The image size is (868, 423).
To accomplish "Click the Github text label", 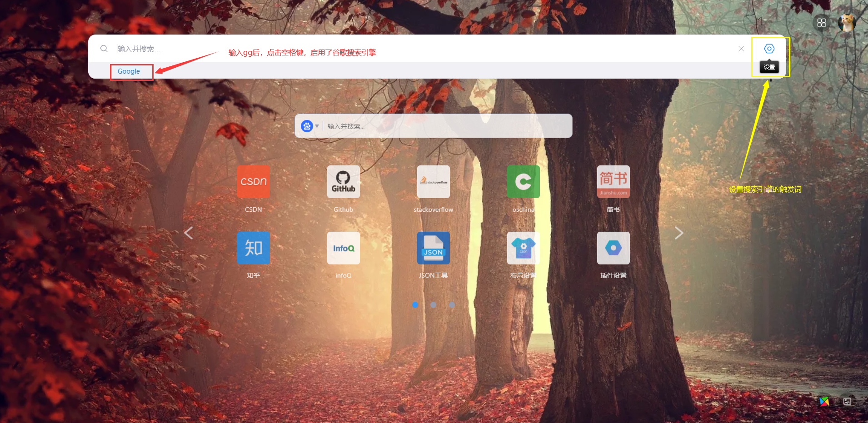I will tap(344, 209).
